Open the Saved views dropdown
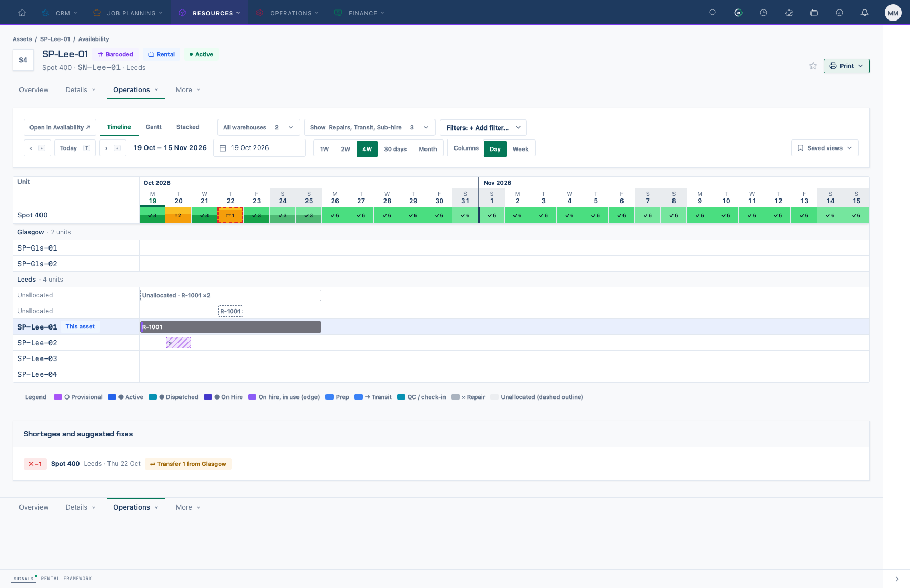This screenshot has height=588, width=910. click(x=825, y=148)
